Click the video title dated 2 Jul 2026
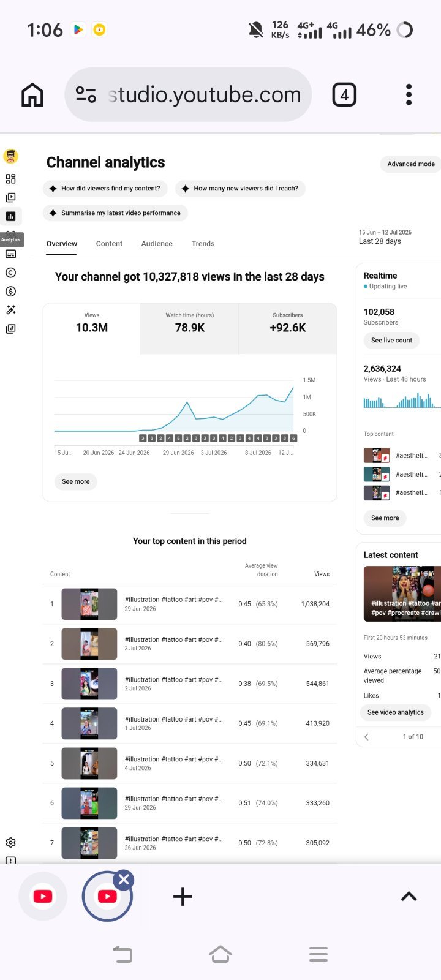Screen dimensions: 441x980 174,679
